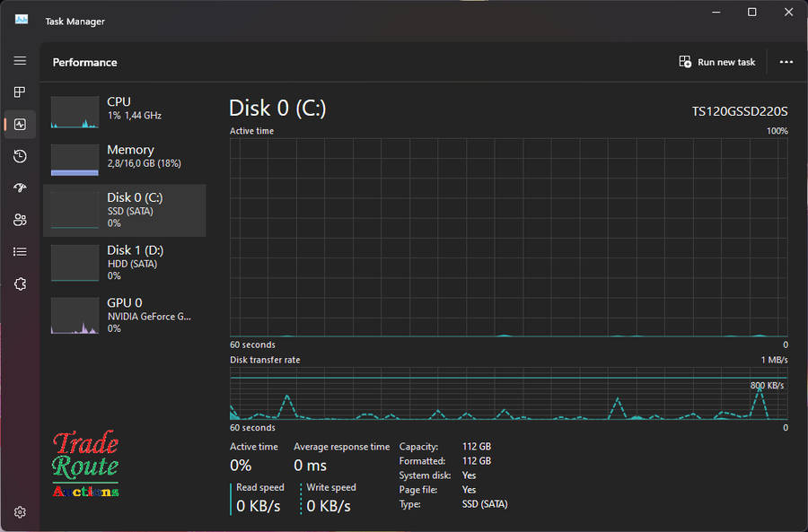Open the Services page icon

click(20, 283)
